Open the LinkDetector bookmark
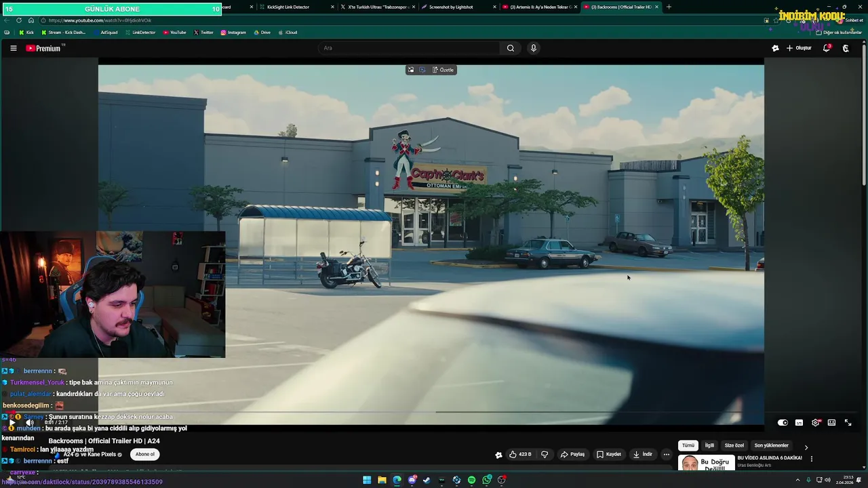Image resolution: width=868 pixels, height=488 pixels. coord(140,33)
